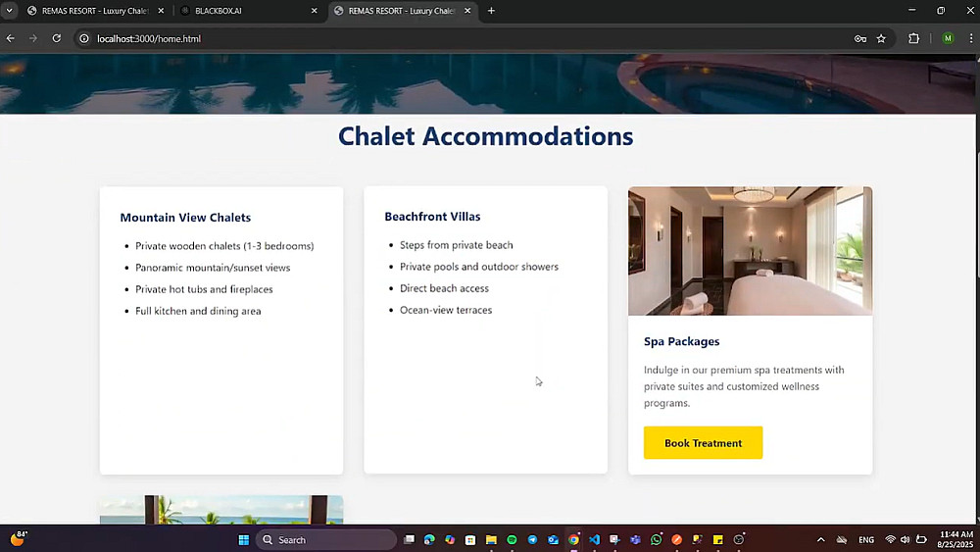Click the Beachfront Villas heading
This screenshot has height=552, width=980.
[x=432, y=217]
